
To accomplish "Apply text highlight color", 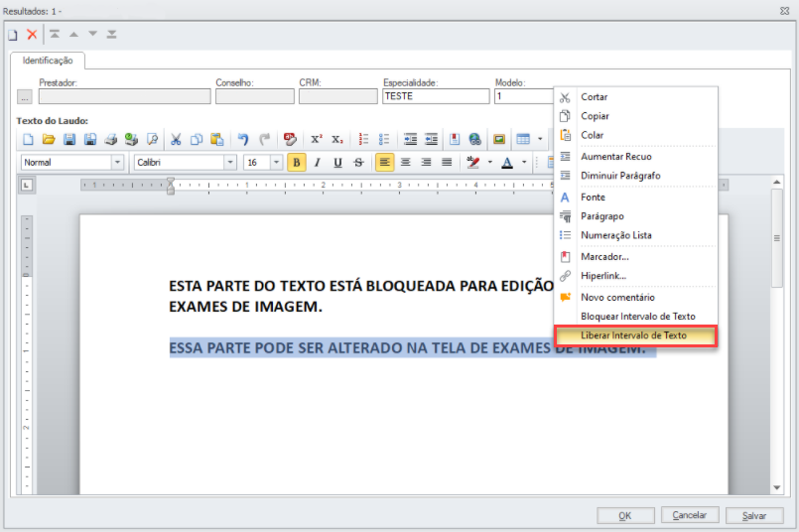I will tap(472, 163).
